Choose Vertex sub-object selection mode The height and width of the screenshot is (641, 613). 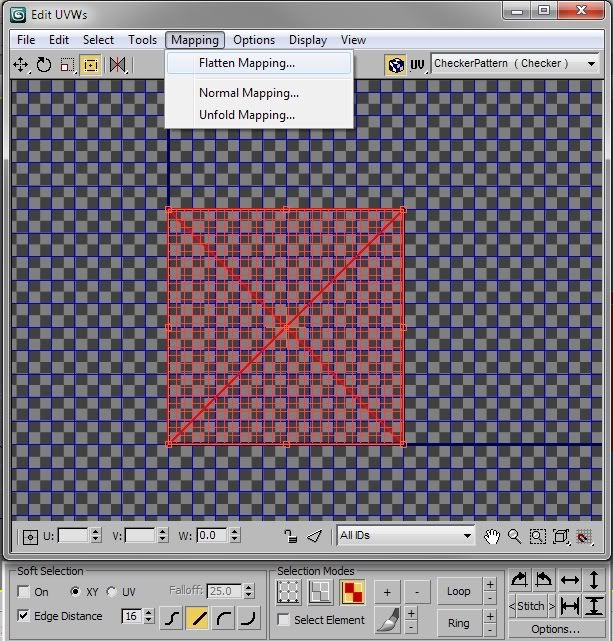click(289, 593)
